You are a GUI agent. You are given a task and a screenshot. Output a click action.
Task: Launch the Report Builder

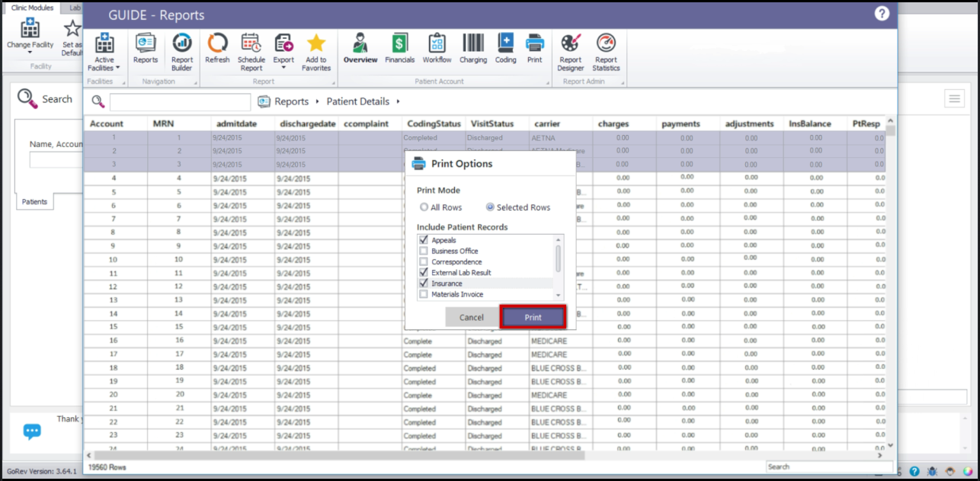click(x=182, y=52)
